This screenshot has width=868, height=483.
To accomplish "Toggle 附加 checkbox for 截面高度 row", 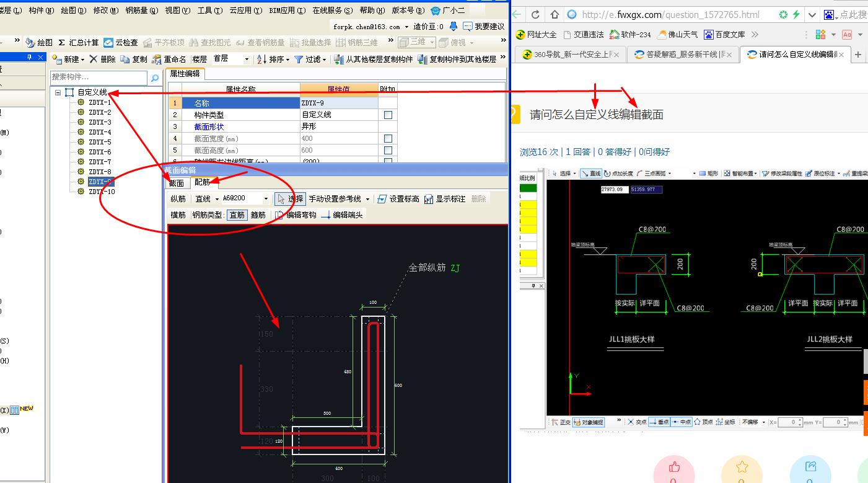I will [x=388, y=150].
